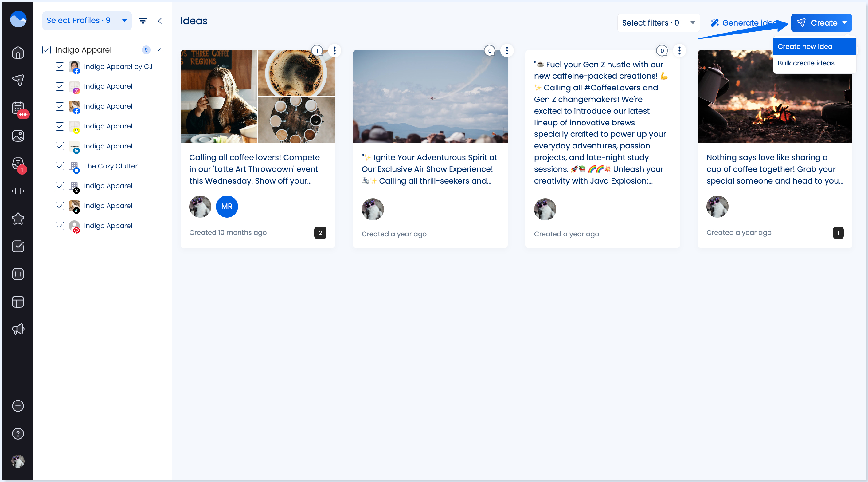Toggle Indigo Apparel by CJ checkbox
This screenshot has width=868, height=482.
click(x=60, y=66)
